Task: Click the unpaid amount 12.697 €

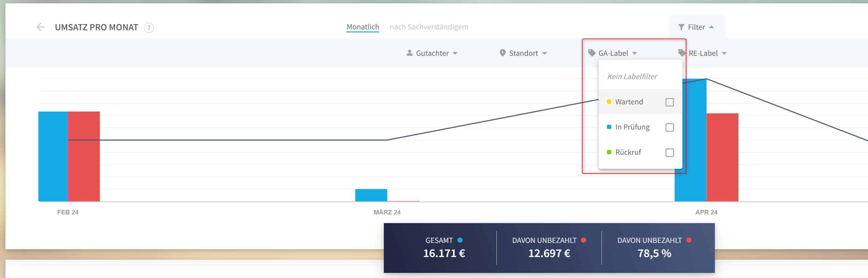Action: tap(549, 253)
